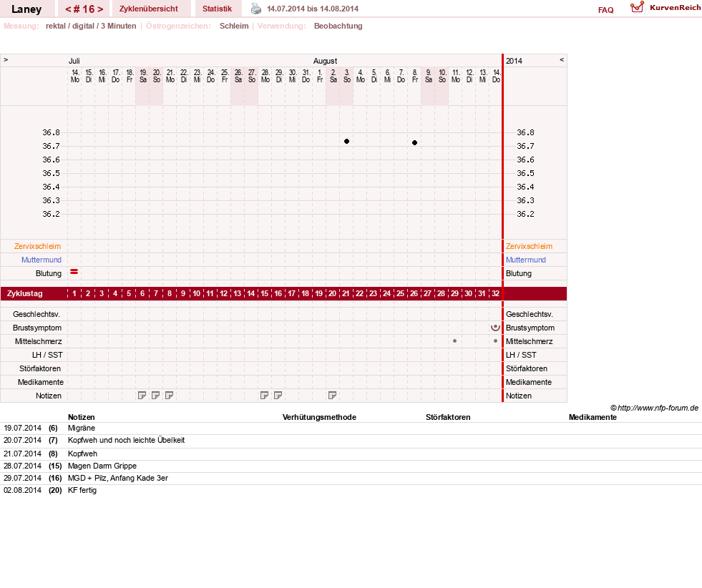Viewport: 702px width, 588px height.
Task: Open note icon on cycle day 16
Action: tap(278, 396)
